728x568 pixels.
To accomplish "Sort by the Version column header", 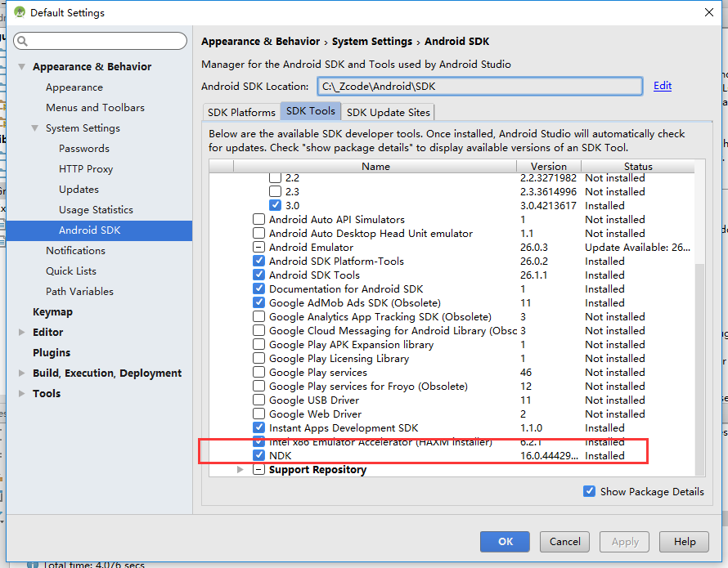I will tap(548, 166).
